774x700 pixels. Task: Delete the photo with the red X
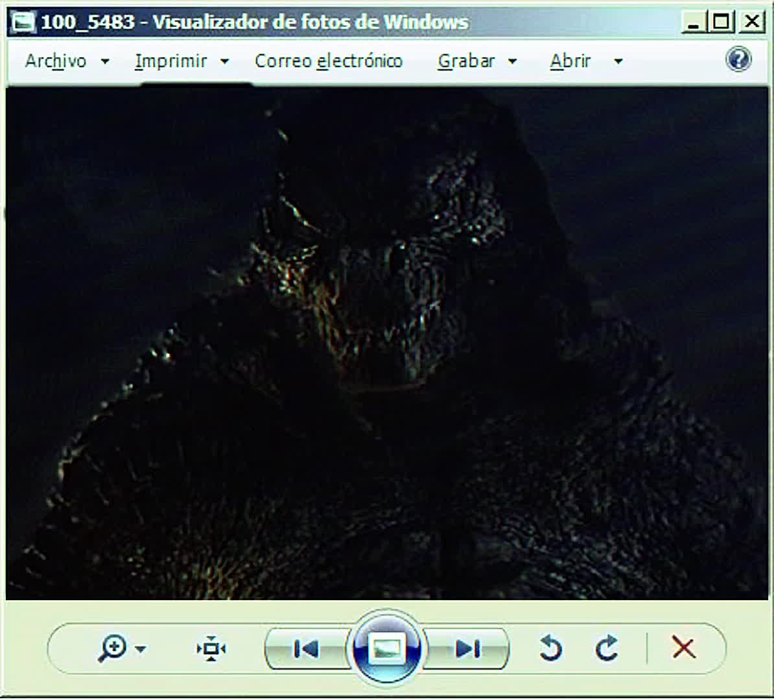(x=684, y=647)
